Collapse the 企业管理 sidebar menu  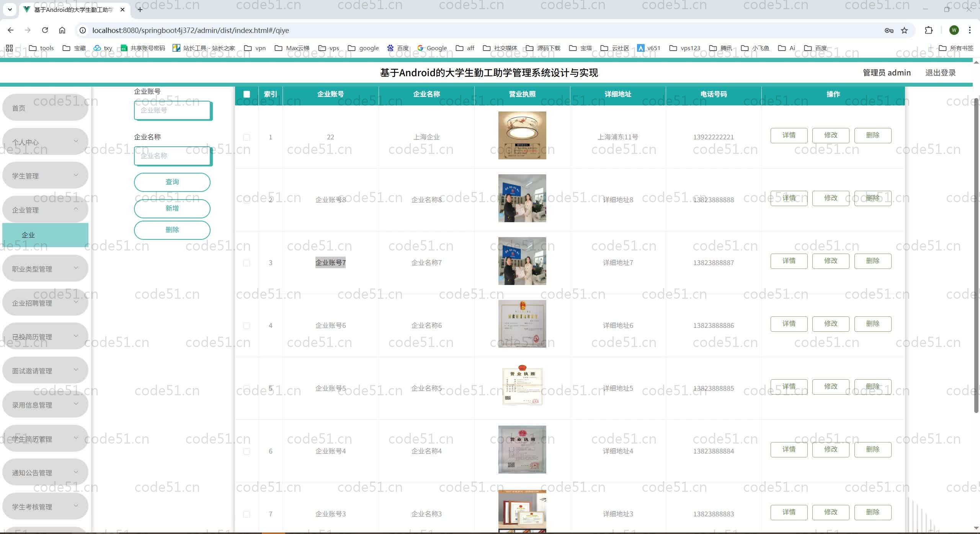[45, 210]
